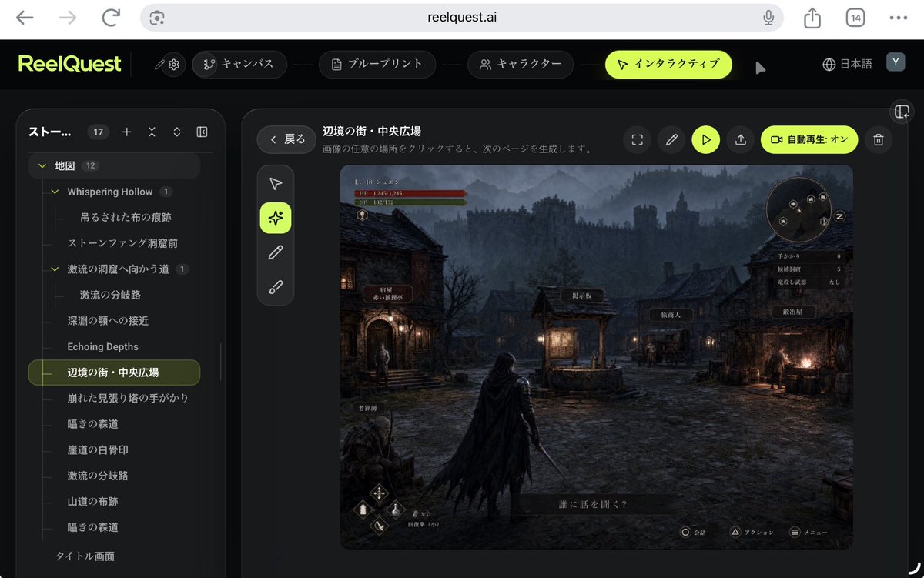
Task: Toggle the right side panel icon
Action: coord(902,112)
